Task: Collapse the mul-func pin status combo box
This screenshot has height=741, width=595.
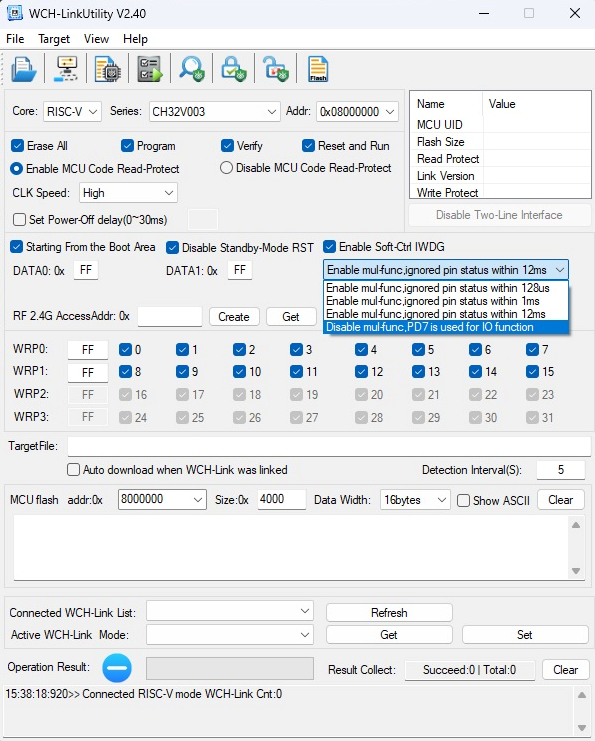Action: pos(446,270)
